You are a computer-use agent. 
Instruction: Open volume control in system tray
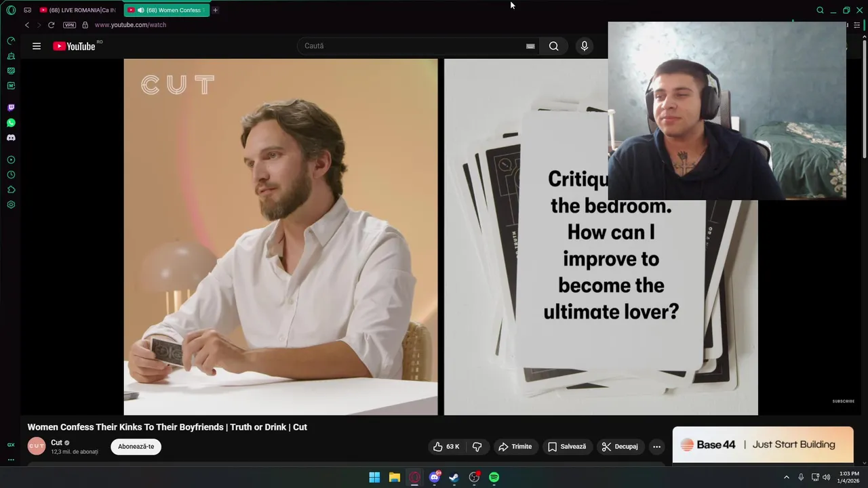[826, 477]
